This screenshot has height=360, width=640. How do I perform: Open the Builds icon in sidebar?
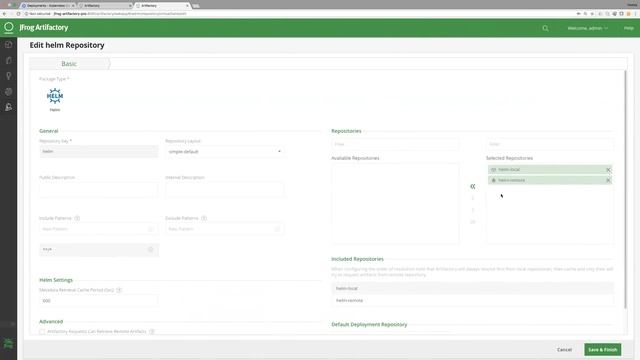9,91
